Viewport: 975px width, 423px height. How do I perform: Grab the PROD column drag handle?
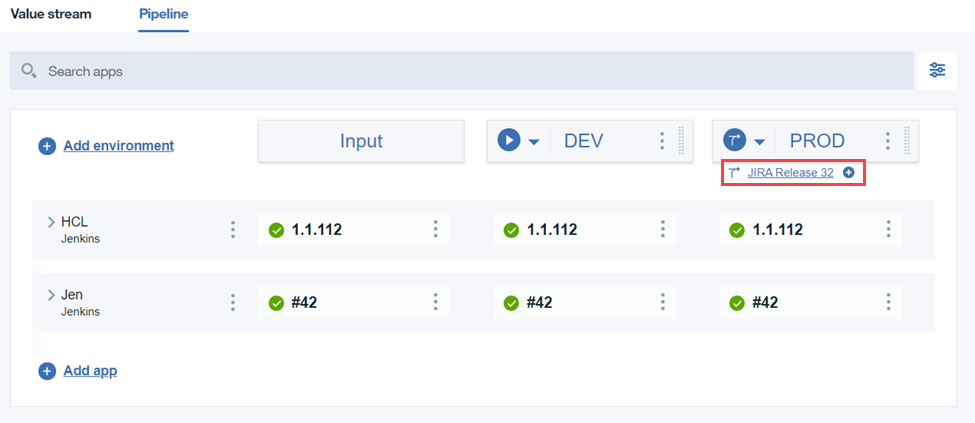tap(907, 141)
